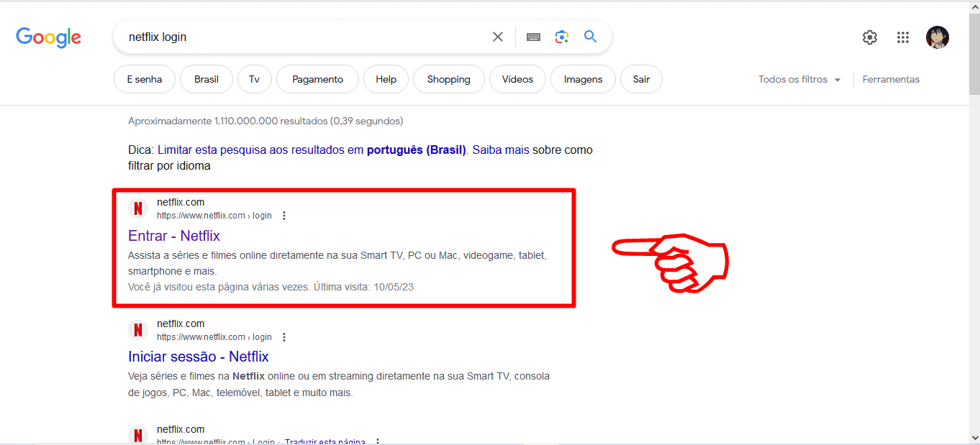Screen dimensions: 980x445
Task: Open the on-screen keyboard icon
Action: (533, 37)
